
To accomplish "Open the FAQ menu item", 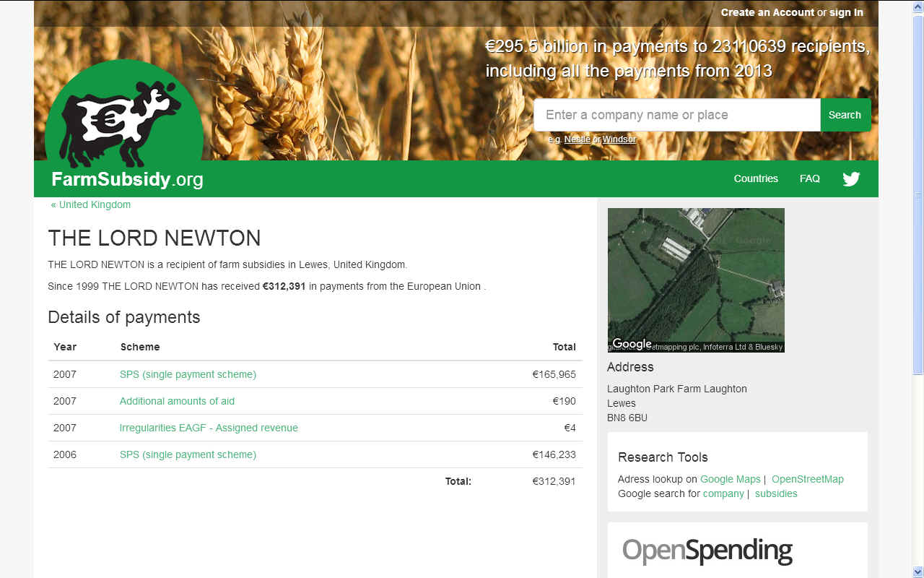I will (810, 178).
